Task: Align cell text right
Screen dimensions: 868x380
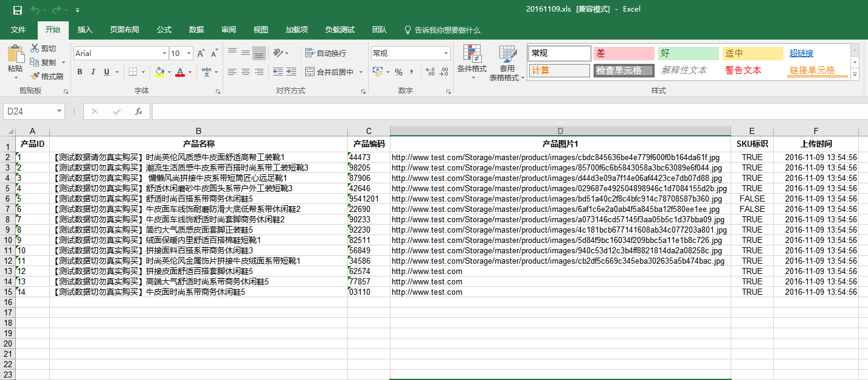Action: click(259, 72)
